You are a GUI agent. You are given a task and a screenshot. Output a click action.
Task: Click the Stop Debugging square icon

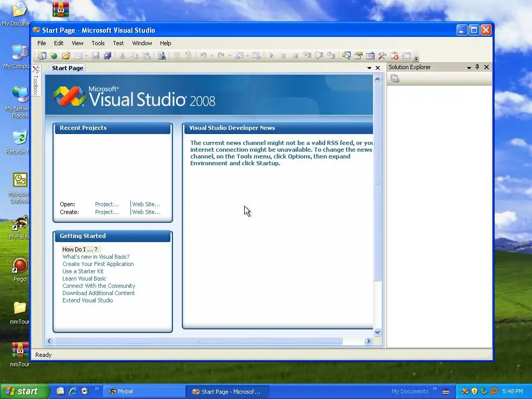pos(295,56)
